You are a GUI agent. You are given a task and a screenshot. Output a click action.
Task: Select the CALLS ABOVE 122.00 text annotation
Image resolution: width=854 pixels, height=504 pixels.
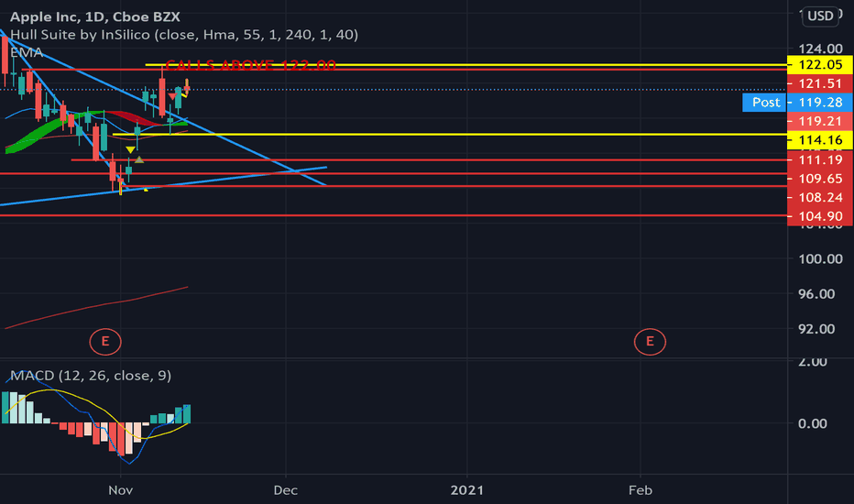tap(250, 65)
